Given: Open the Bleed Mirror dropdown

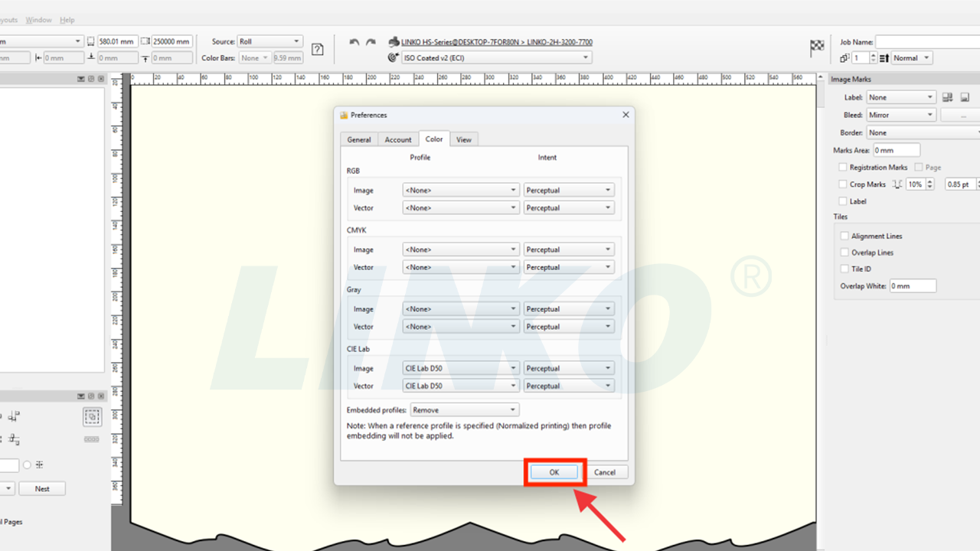Looking at the screenshot, I should click(901, 115).
